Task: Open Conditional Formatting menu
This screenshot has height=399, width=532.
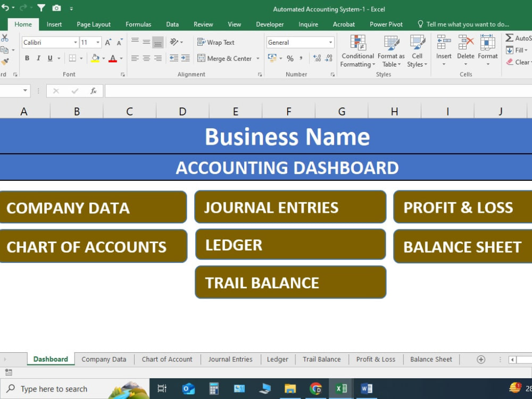Action: pyautogui.click(x=358, y=51)
